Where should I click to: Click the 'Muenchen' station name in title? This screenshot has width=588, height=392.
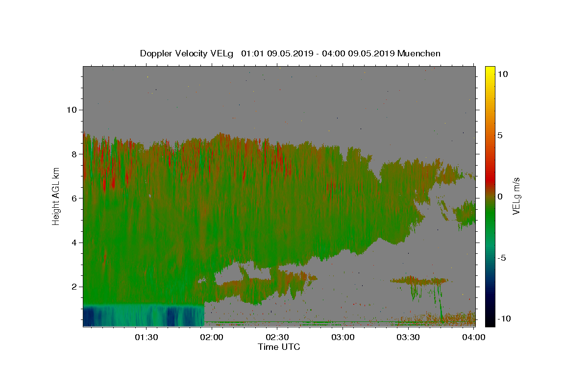click(x=419, y=53)
